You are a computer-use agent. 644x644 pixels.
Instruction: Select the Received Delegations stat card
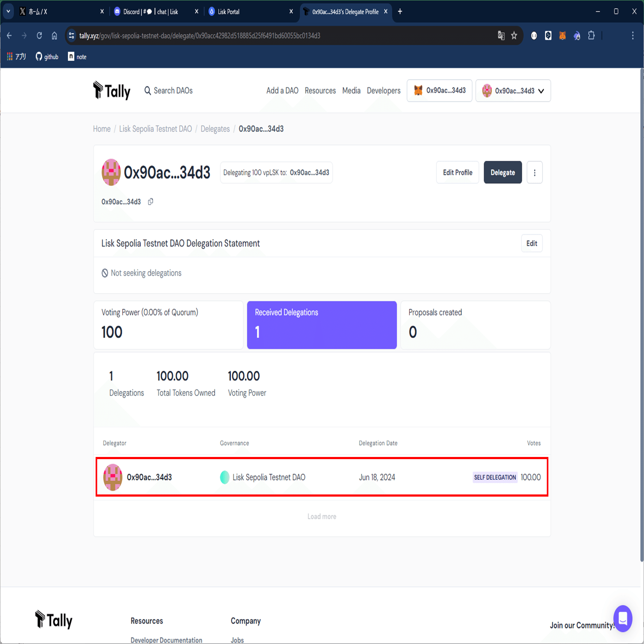pos(322,325)
